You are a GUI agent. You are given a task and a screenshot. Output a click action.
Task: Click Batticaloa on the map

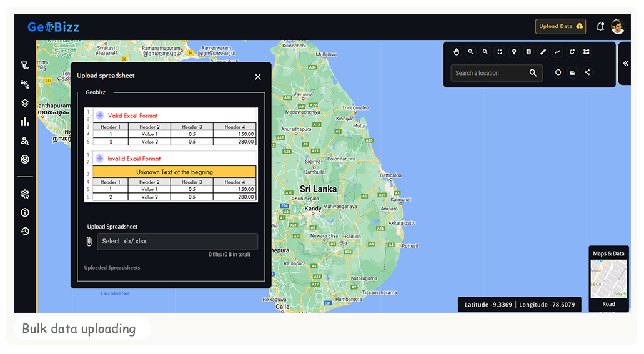point(390,175)
